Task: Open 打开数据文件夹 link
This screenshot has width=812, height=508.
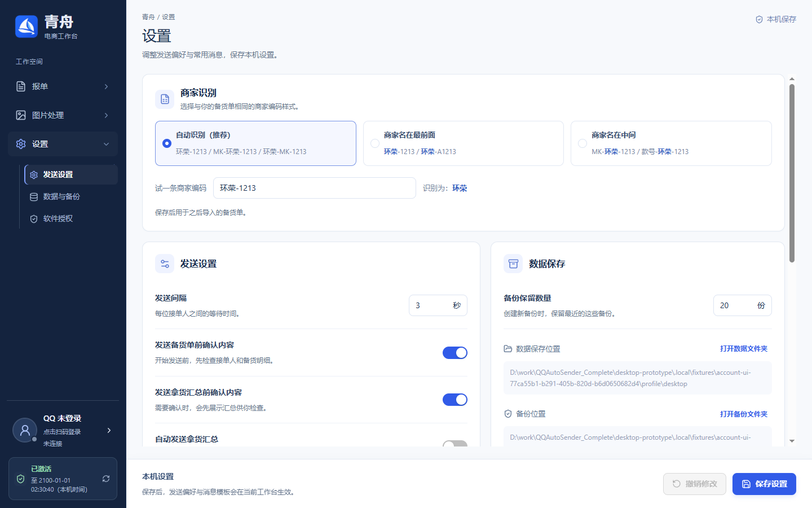Action: tap(744, 349)
